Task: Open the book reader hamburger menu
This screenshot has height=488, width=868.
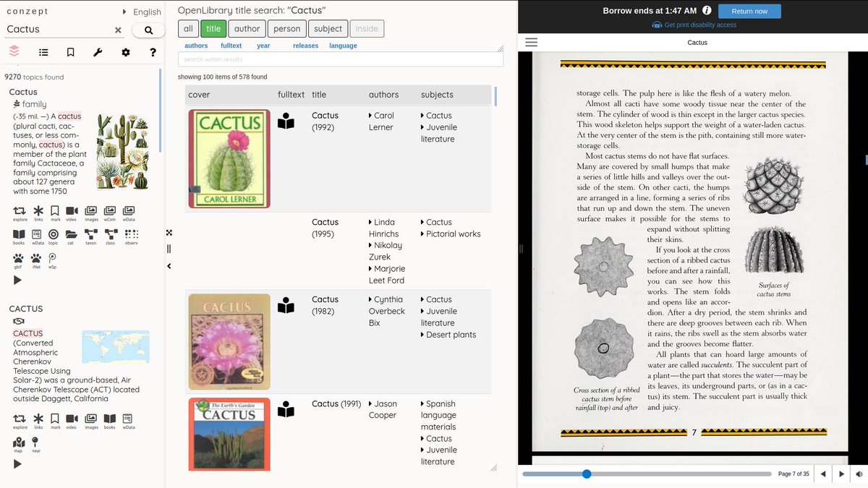Action: pyautogui.click(x=531, y=43)
